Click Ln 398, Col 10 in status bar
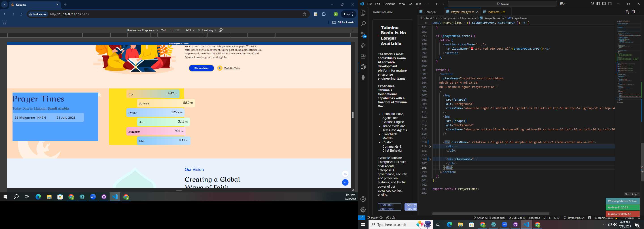Image resolution: width=644 pixels, height=229 pixels. 517,218
